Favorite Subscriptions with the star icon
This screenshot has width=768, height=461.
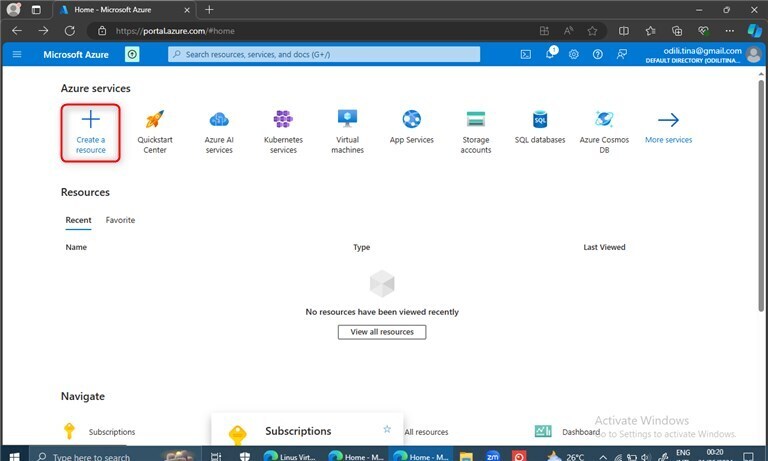point(387,429)
